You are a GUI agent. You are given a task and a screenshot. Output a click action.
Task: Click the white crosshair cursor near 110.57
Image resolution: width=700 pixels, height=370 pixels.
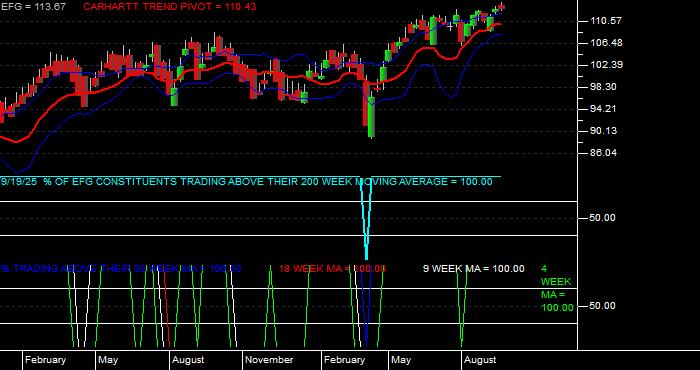click(450, 26)
